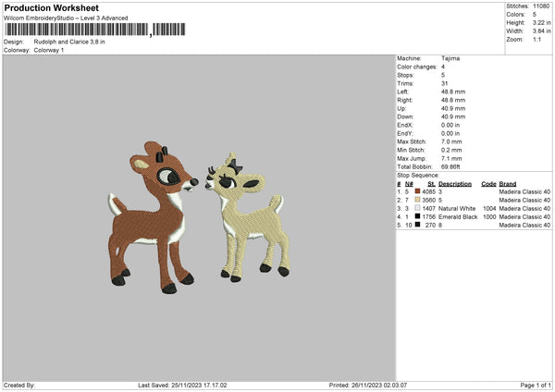Click the 'EndY:' value 0.00 in

coord(450,133)
